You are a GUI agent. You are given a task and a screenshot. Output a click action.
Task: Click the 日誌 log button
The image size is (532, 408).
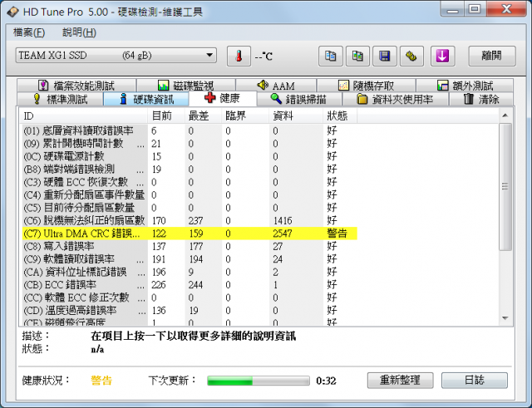(x=475, y=381)
